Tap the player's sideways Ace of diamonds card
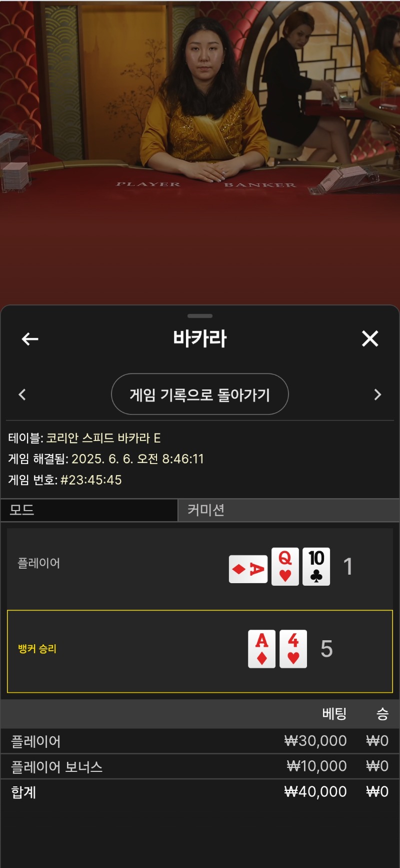The height and width of the screenshot is (868, 400). pyautogui.click(x=248, y=569)
